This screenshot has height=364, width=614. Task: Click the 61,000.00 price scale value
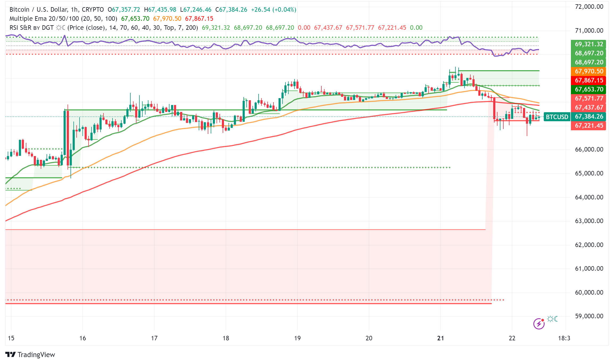click(x=589, y=269)
